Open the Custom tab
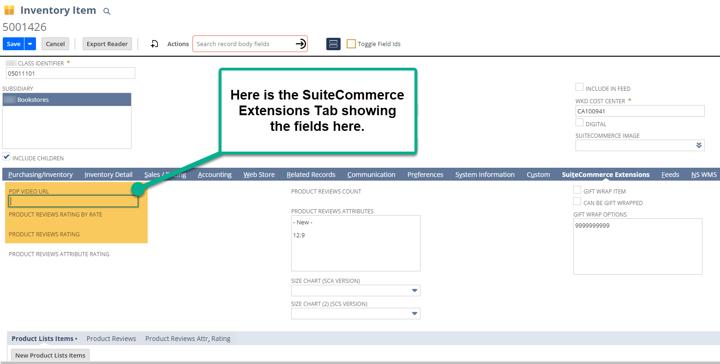This screenshot has height=364, width=720. (538, 174)
